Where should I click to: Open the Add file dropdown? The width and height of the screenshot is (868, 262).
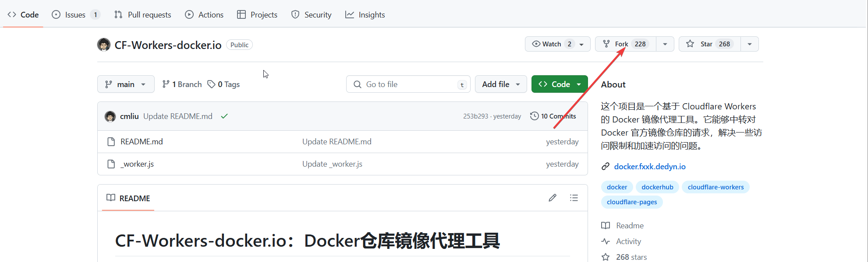(501, 84)
